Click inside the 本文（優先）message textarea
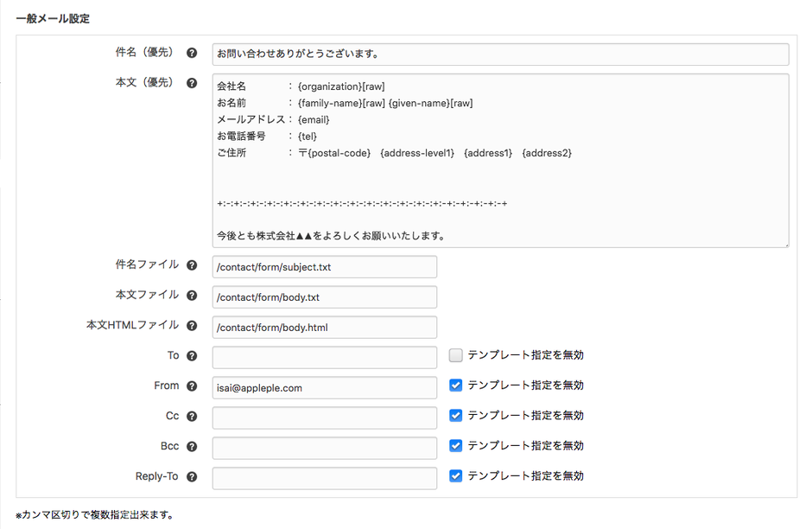The height and width of the screenshot is (529, 812). click(499, 160)
